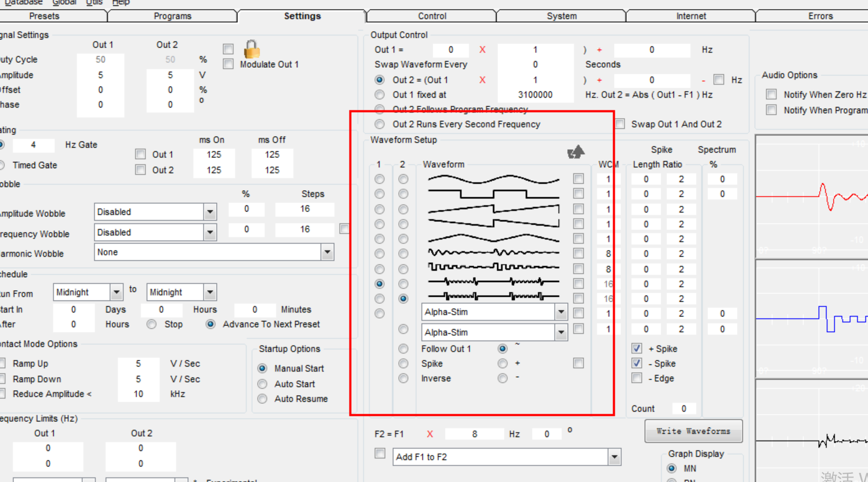Select the Out 2 Runs Every Second Frequency option

(380, 124)
